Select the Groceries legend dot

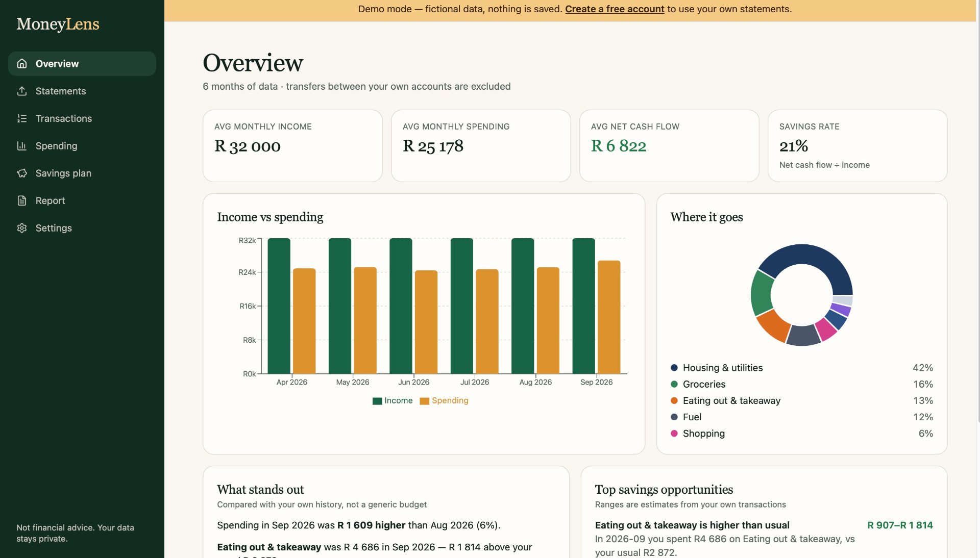[x=674, y=384]
